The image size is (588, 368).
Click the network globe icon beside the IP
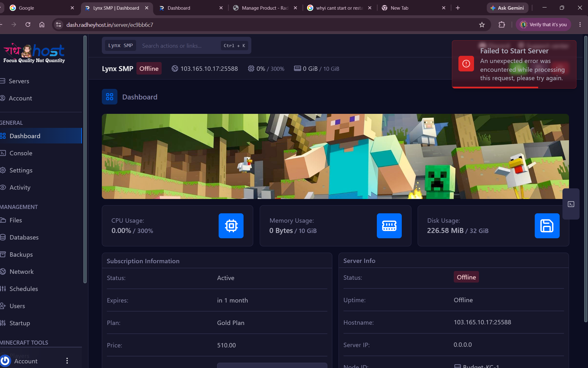pyautogui.click(x=175, y=69)
